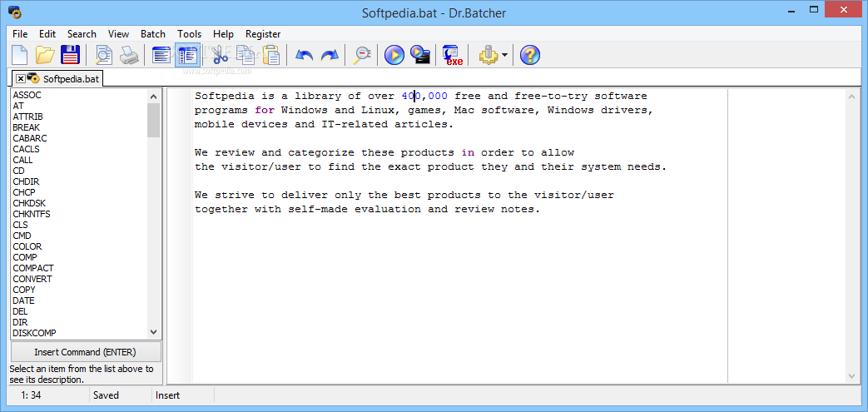This screenshot has height=412, width=868.
Task: Select COPY command
Action: (78, 290)
